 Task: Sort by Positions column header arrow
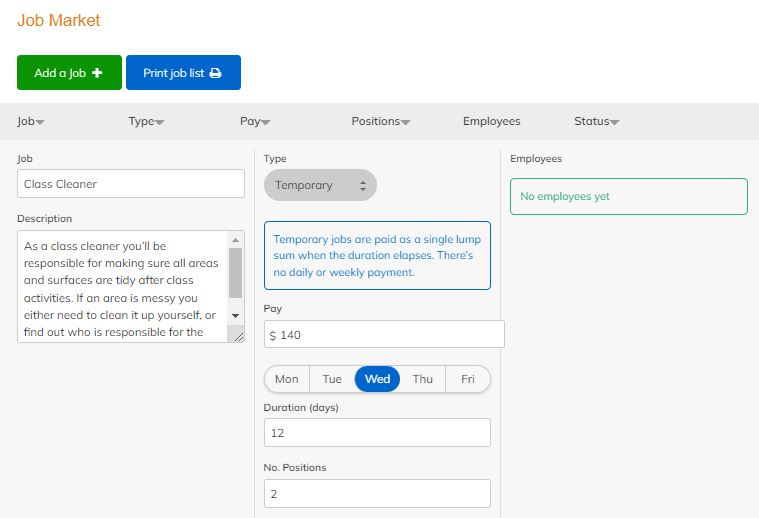406,122
